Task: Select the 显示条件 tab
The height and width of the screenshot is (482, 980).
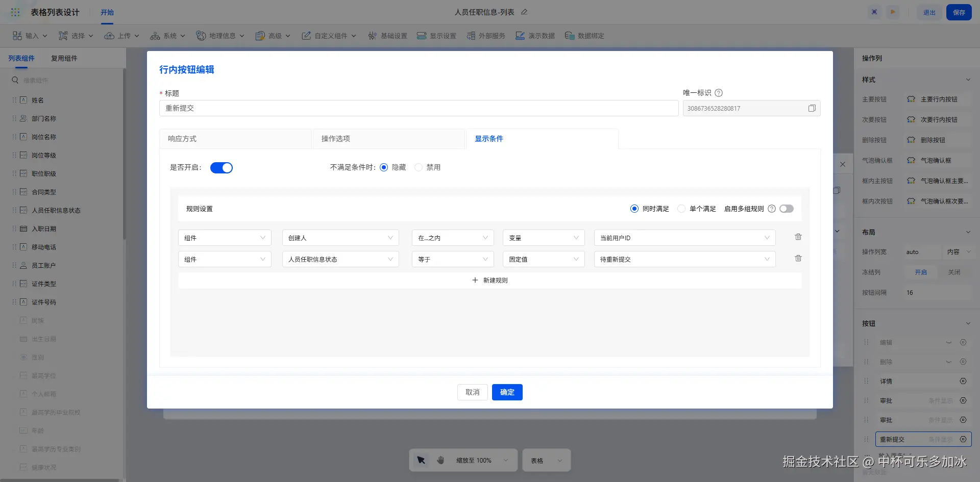Action: 542,139
